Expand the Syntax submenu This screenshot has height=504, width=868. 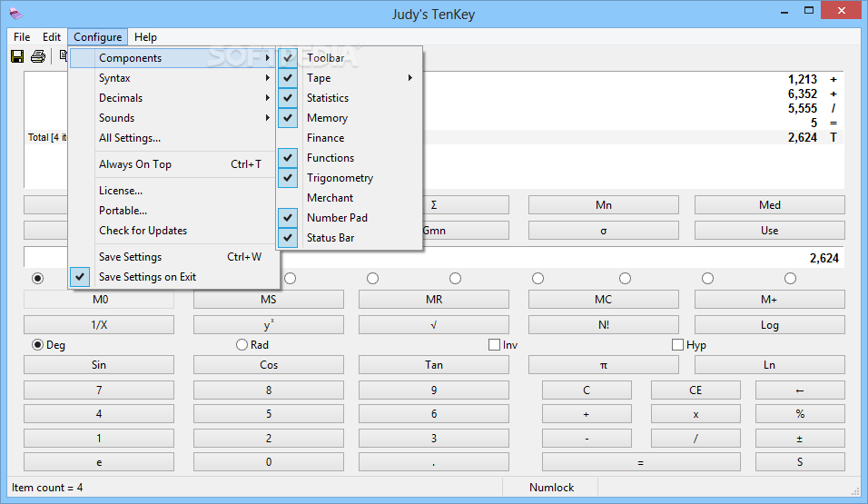pos(173,78)
